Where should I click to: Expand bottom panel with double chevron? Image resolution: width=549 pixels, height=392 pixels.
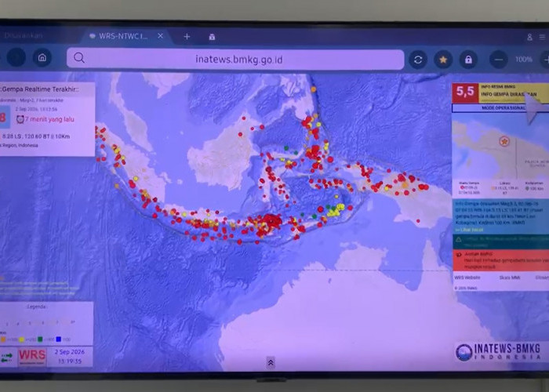(x=271, y=363)
